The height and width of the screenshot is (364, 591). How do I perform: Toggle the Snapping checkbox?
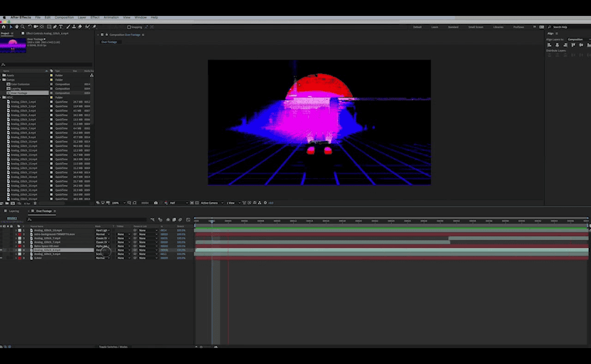coord(129,27)
